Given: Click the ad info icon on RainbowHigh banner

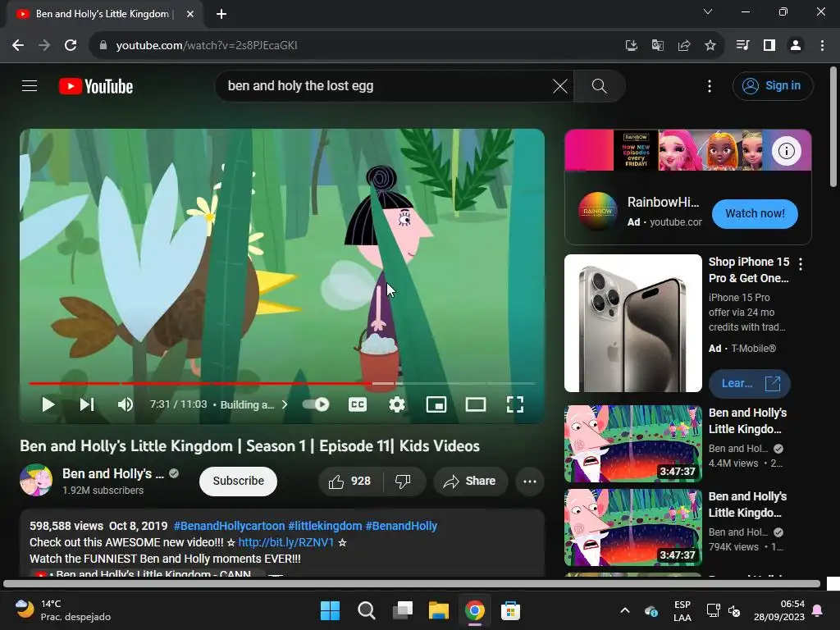Looking at the screenshot, I should tap(786, 151).
